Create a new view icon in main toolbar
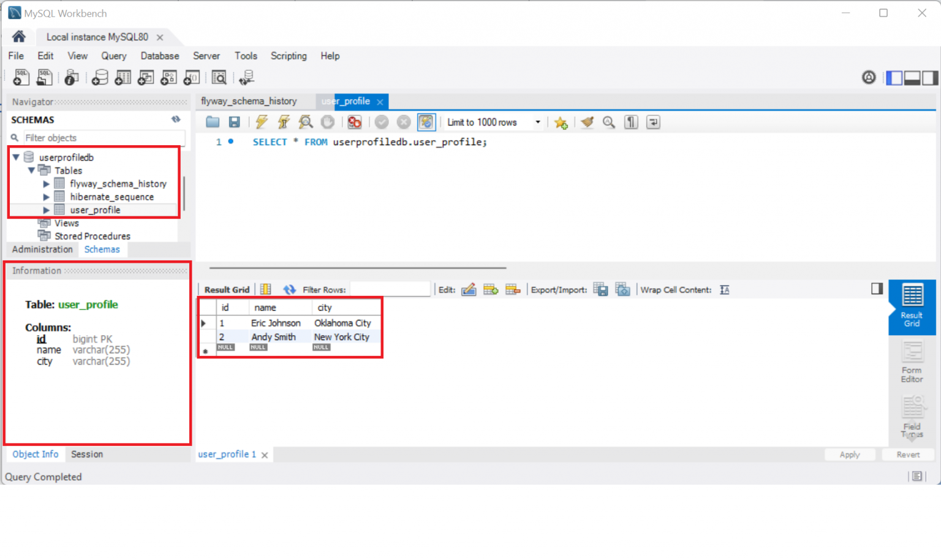Screen dimensions: 941x560 point(146,77)
